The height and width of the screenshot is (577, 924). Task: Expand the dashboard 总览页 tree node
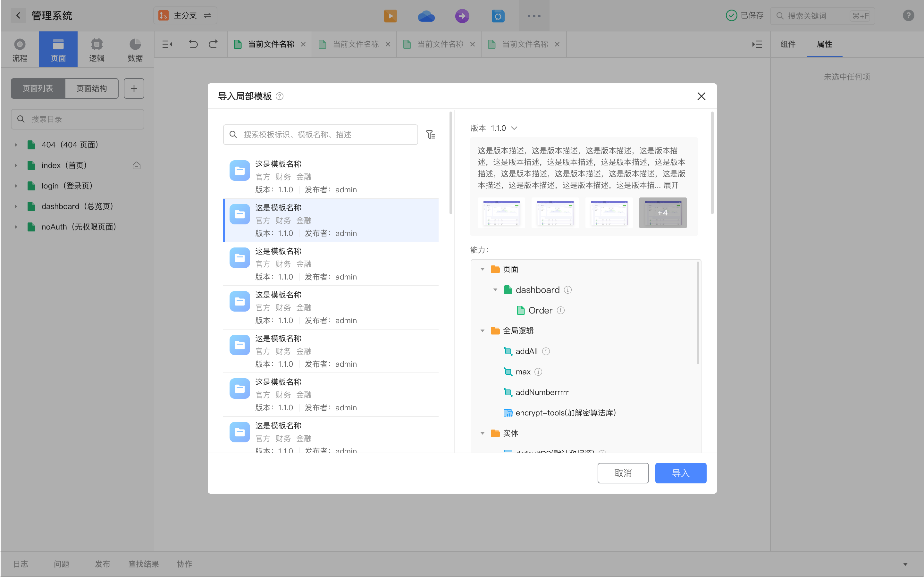point(16,206)
